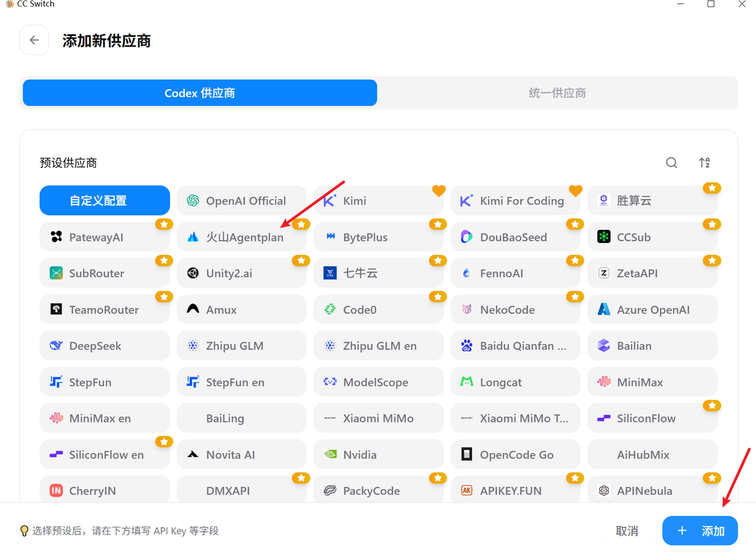Image resolution: width=756 pixels, height=555 pixels.
Task: Select DMXAPI provider
Action: point(242,489)
